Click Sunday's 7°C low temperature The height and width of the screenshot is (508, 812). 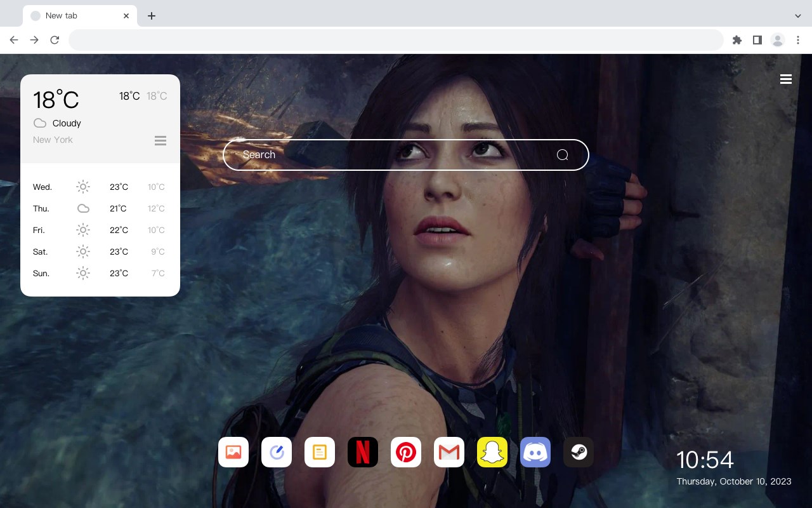pos(158,273)
